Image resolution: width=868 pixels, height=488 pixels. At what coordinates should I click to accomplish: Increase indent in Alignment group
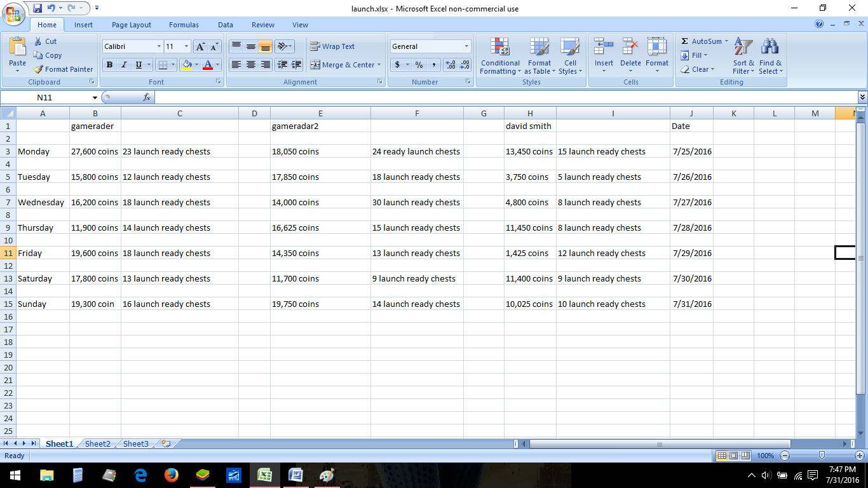[297, 65]
